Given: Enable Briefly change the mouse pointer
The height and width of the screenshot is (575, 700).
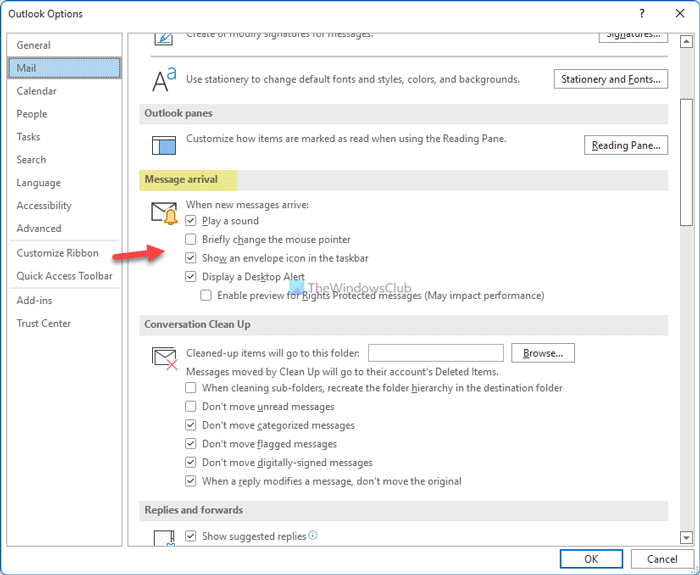Looking at the screenshot, I should (x=191, y=240).
